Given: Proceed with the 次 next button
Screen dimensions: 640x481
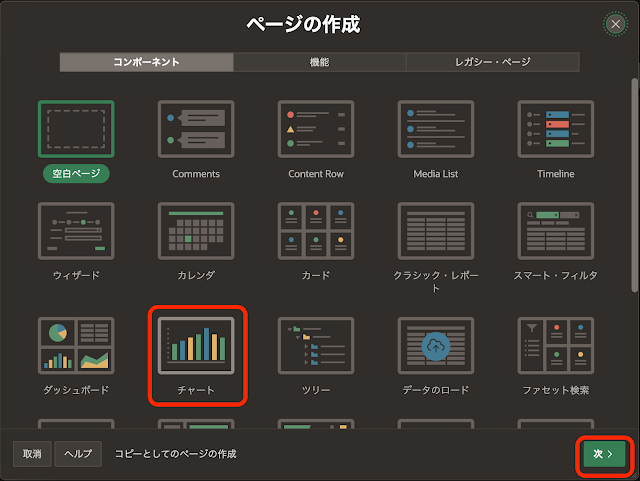Looking at the screenshot, I should (604, 454).
